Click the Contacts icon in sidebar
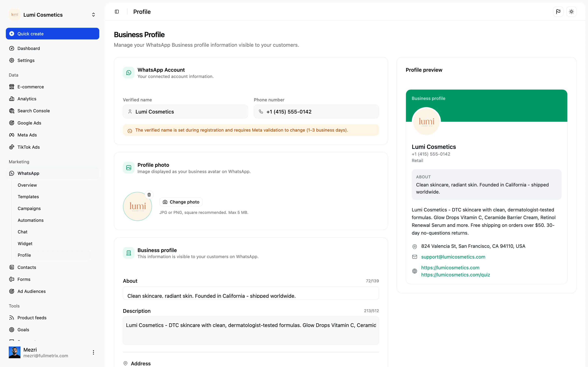This screenshot has width=588, height=367. [x=12, y=267]
